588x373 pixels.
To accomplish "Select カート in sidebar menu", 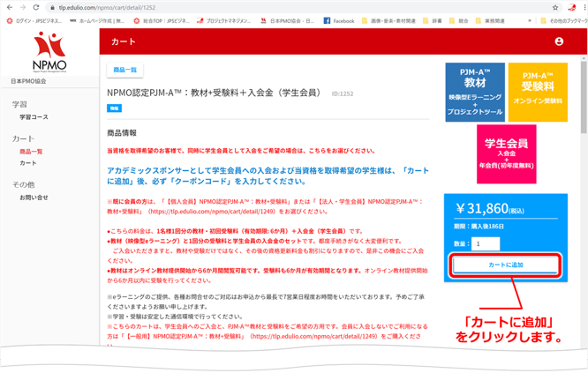I will [28, 163].
